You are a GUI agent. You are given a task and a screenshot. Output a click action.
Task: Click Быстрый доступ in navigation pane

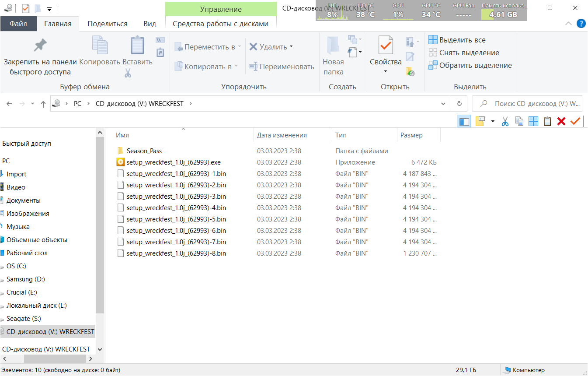pos(27,144)
